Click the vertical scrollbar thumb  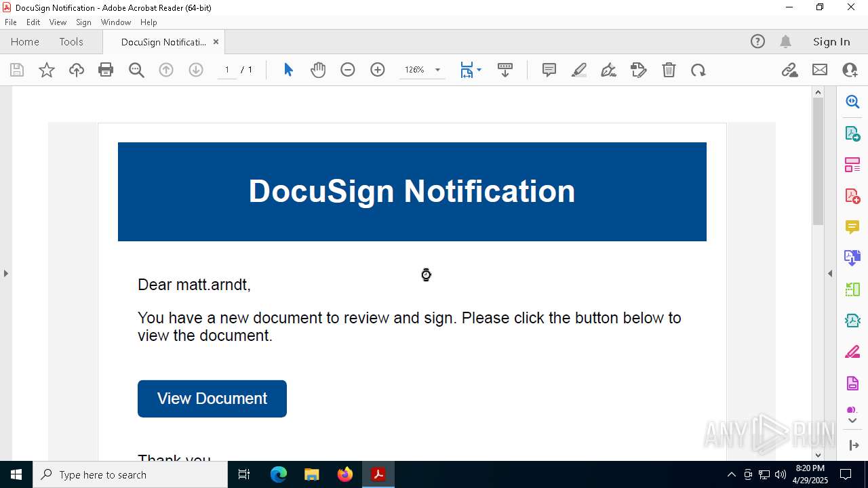click(818, 161)
